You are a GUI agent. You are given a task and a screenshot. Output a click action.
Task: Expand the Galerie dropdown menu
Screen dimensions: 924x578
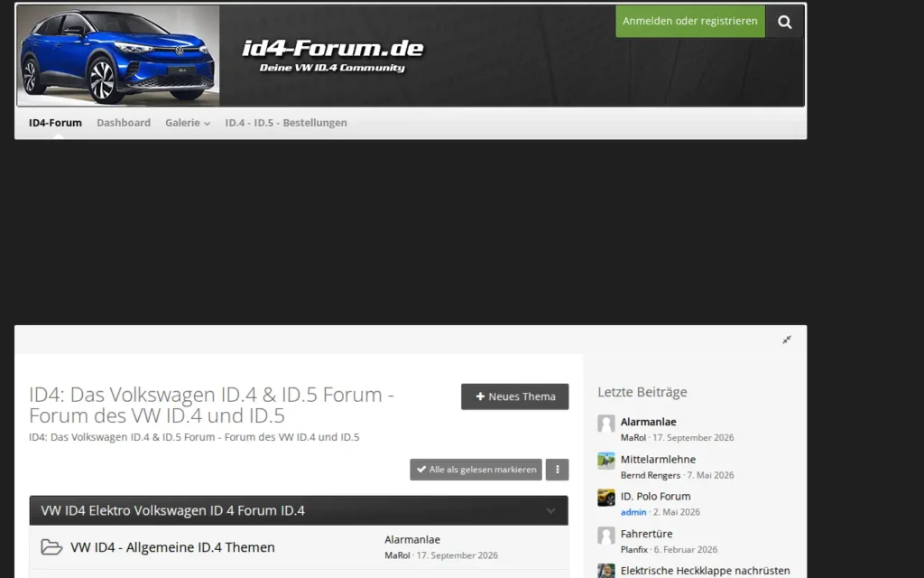click(188, 123)
